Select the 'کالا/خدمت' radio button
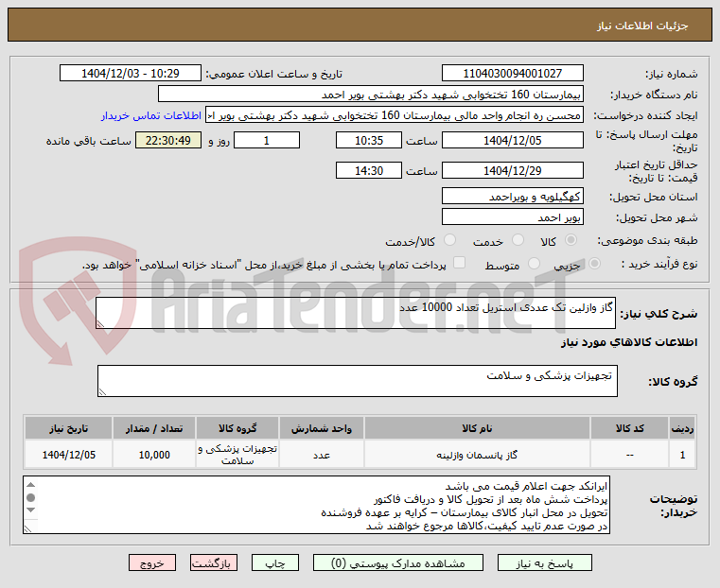 (x=449, y=240)
